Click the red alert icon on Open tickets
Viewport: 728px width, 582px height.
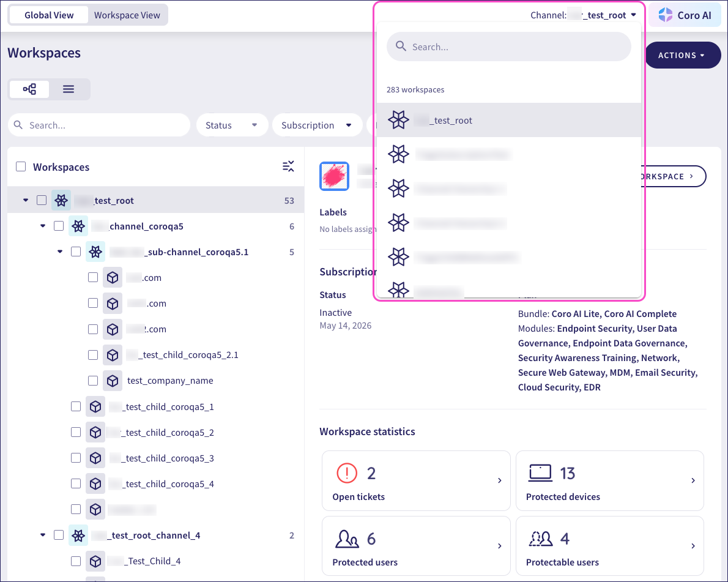[347, 473]
